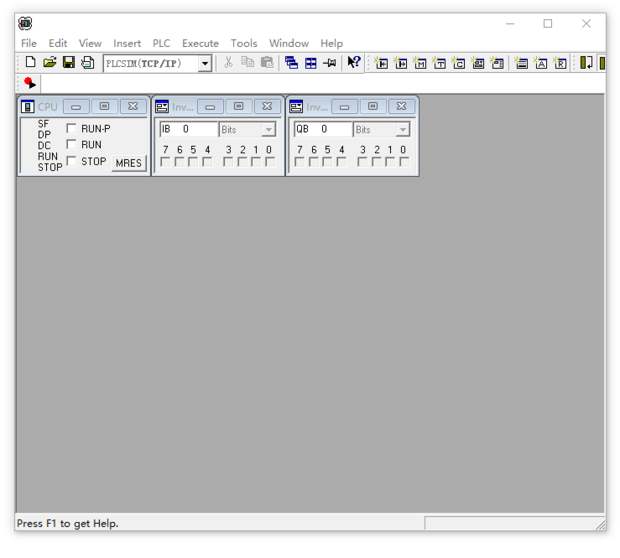Click the IB 0 address input field

188,130
